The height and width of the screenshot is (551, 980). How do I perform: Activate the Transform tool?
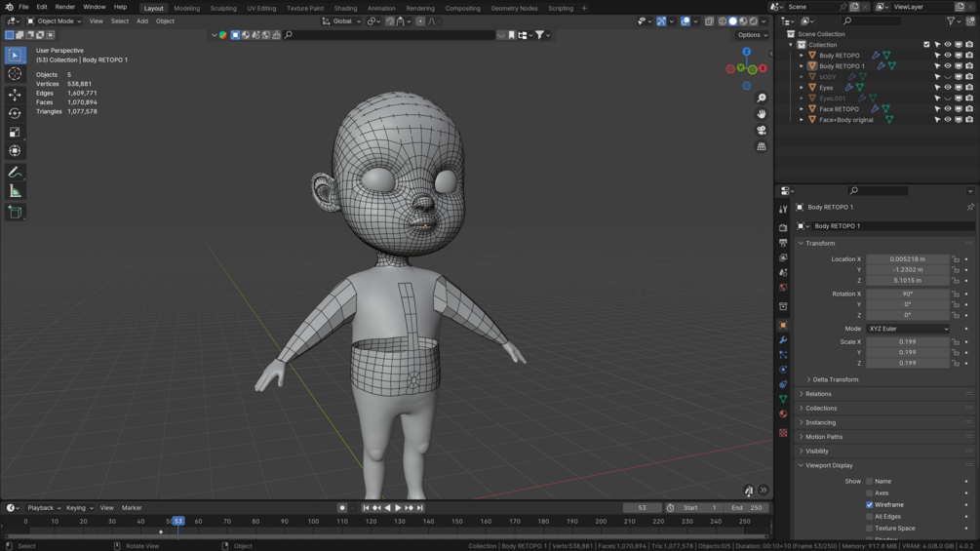15,150
